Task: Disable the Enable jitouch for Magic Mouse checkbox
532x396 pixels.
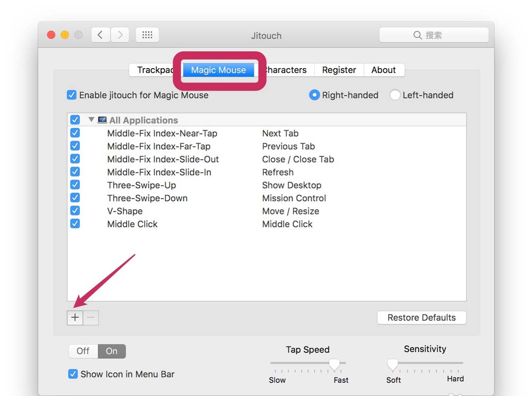Action: (72, 95)
